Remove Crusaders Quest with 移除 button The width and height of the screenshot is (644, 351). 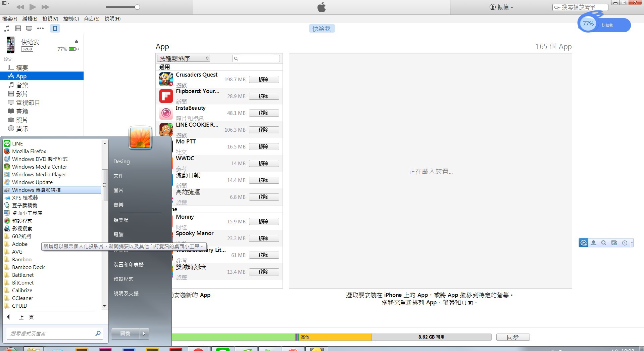click(x=264, y=79)
